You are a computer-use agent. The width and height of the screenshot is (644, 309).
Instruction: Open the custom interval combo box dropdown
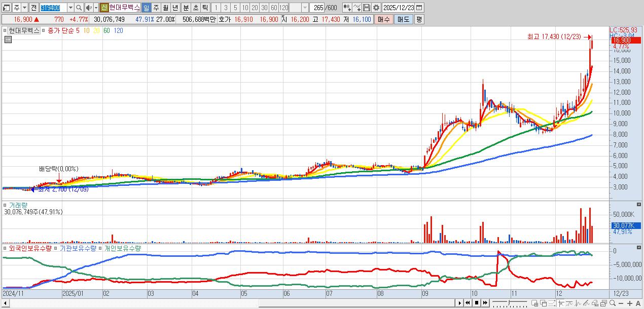click(x=305, y=8)
